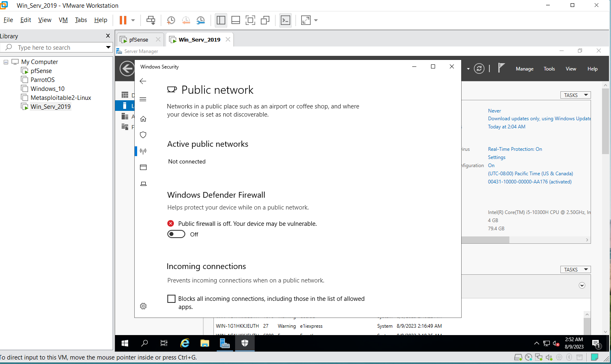Toggle the console view icon
Viewport: 611px width, 364px height.
pos(286,20)
